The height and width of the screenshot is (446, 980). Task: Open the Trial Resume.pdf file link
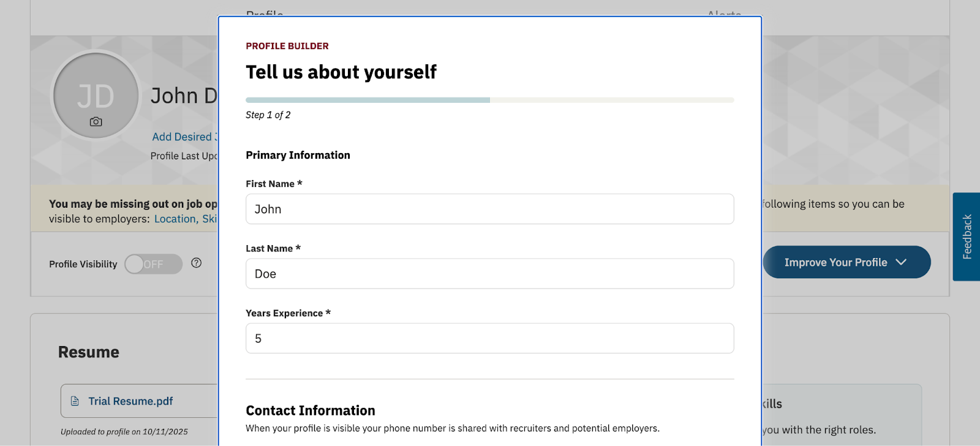[x=130, y=401]
